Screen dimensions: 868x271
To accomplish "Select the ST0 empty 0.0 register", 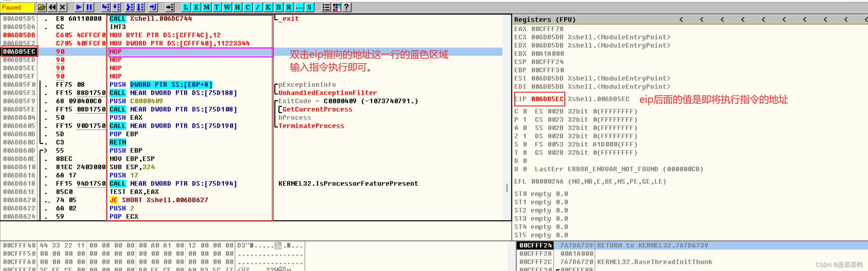I will (541, 194).
